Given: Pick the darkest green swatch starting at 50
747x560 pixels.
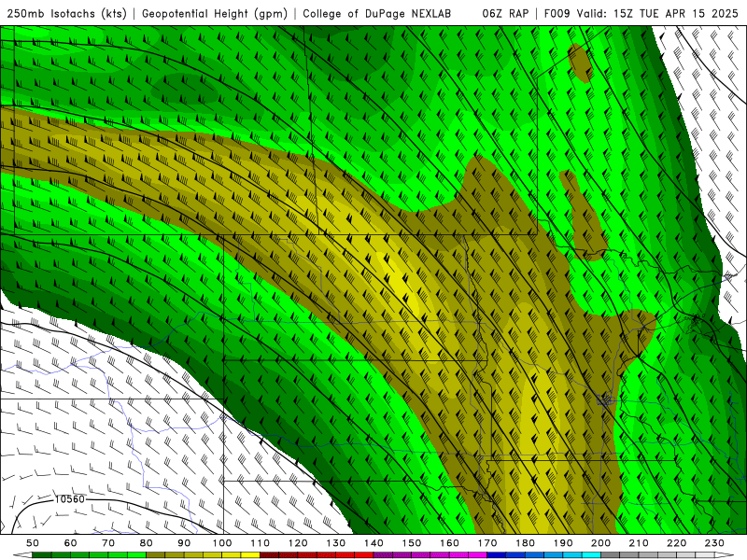Looking at the screenshot, I should 42,555.
